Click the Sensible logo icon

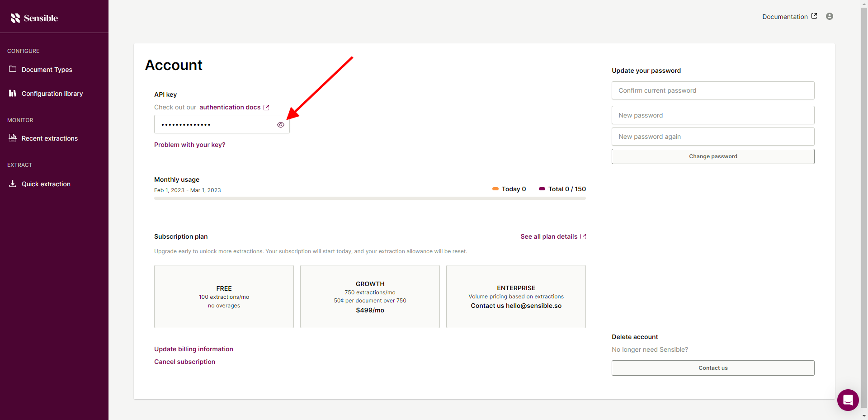point(15,18)
